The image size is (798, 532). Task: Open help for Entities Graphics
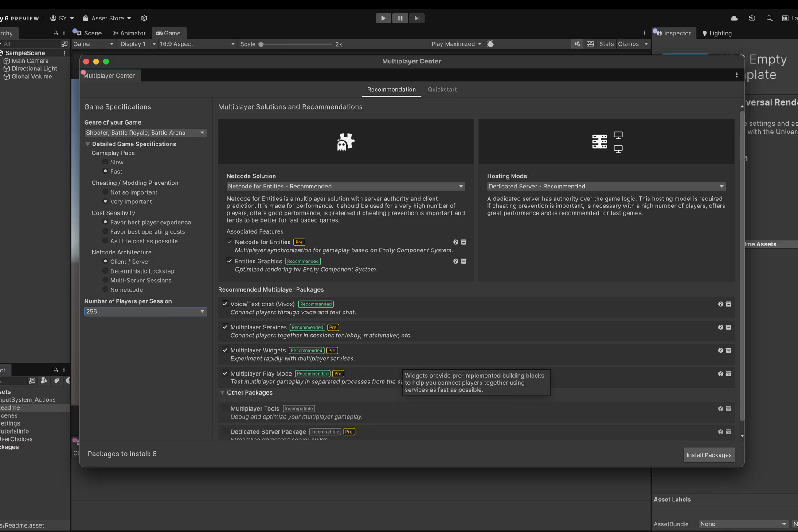(x=455, y=262)
